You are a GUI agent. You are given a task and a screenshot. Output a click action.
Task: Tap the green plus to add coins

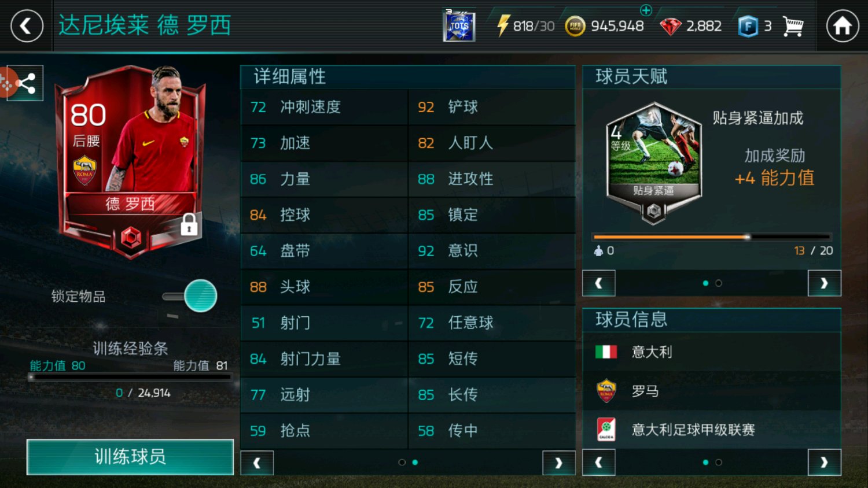click(646, 10)
